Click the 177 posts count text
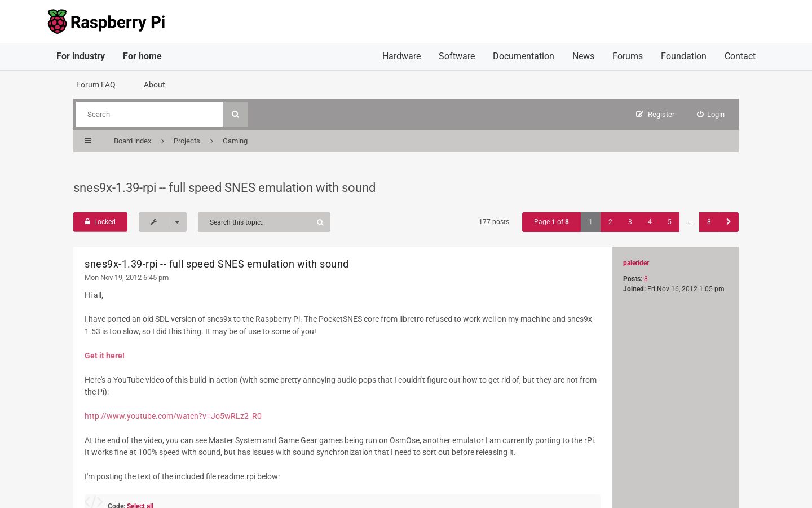 [494, 222]
